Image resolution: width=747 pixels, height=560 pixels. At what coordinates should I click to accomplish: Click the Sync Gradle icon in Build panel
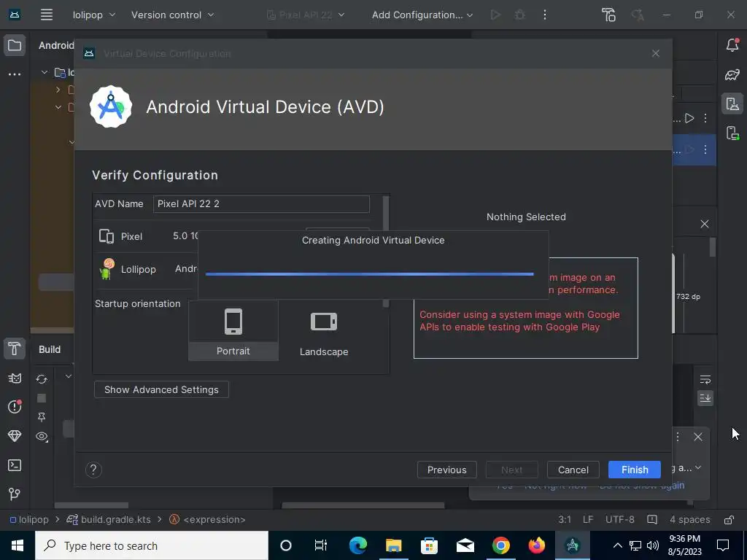(x=42, y=379)
